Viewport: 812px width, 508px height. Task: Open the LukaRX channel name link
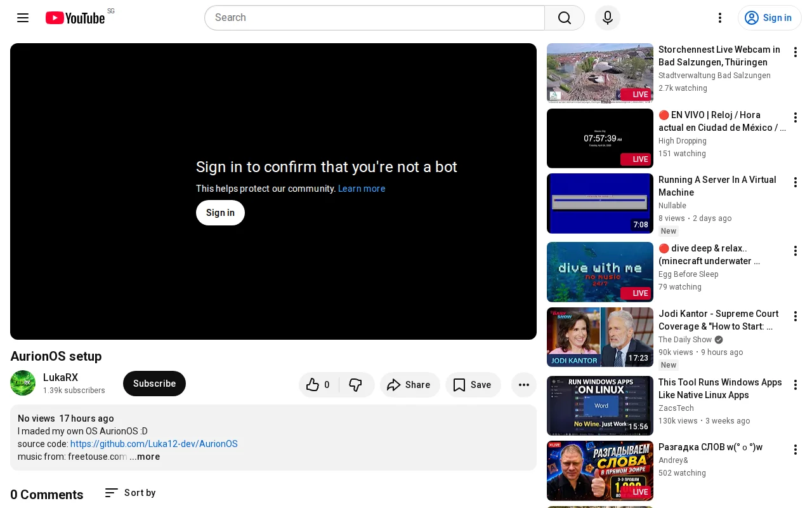point(60,378)
